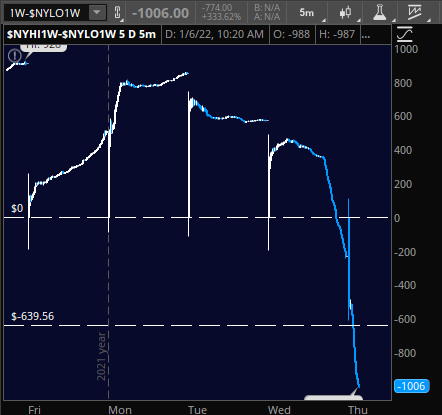This screenshot has width=442, height=415.
Task: Expand the header ellipsis for more values
Action: point(366,35)
